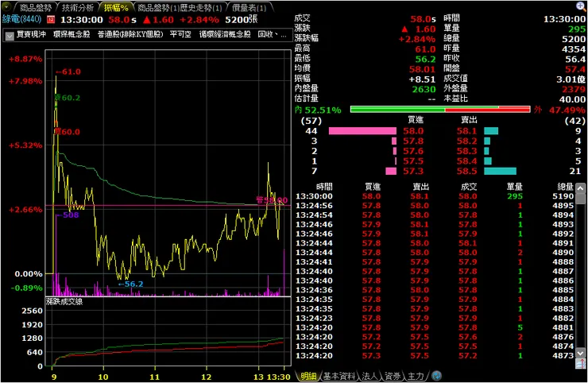Open the 法人 bottom tab

click(369, 376)
